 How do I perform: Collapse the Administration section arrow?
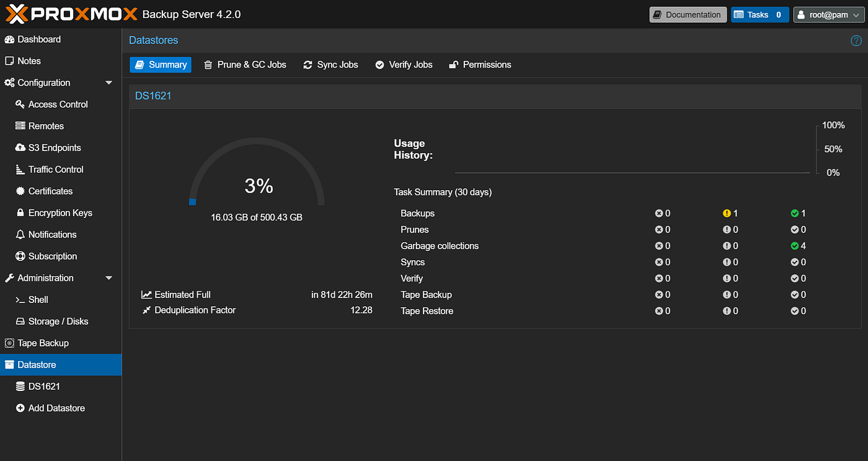pyautogui.click(x=109, y=278)
